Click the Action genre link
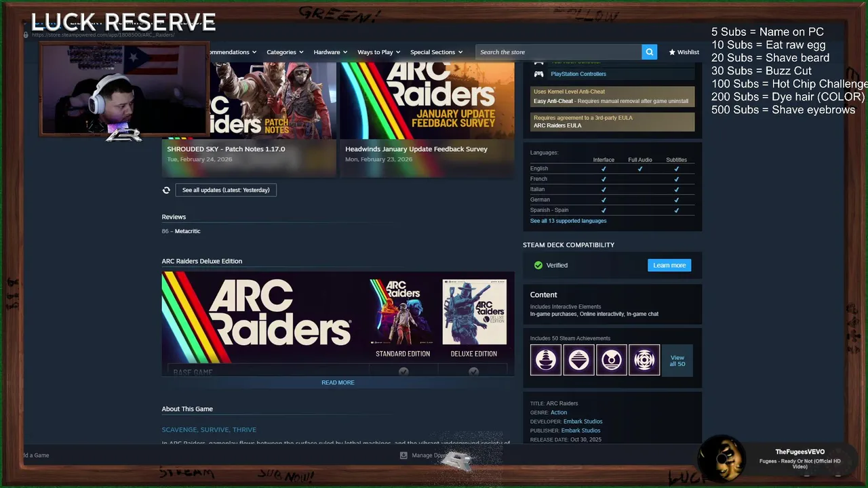 559,413
